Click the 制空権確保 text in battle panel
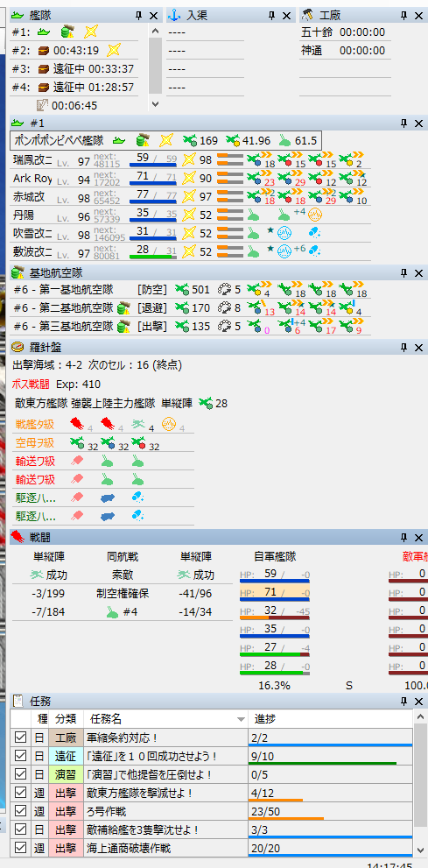Screen dimensions: 428x868 pyautogui.click(x=122, y=594)
